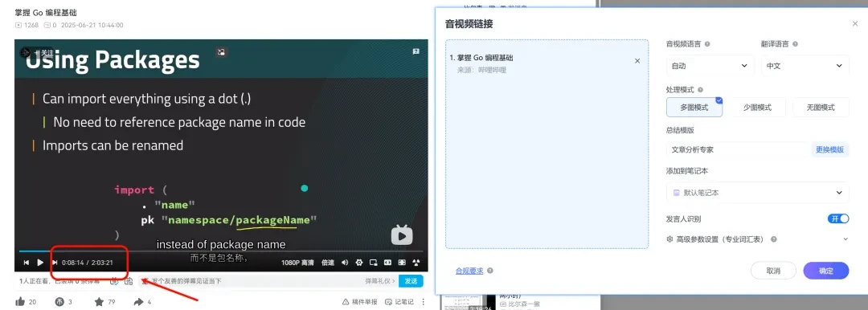This screenshot has height=310, width=868.
Task: Switch to wide-screen player mode
Action: [x=388, y=263]
